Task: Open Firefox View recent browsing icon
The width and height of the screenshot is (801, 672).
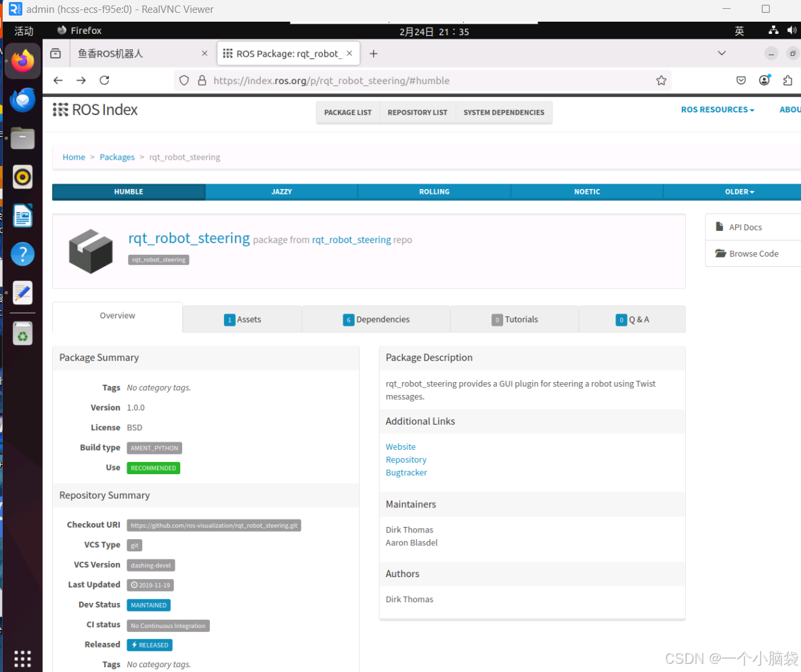Action: (55, 53)
